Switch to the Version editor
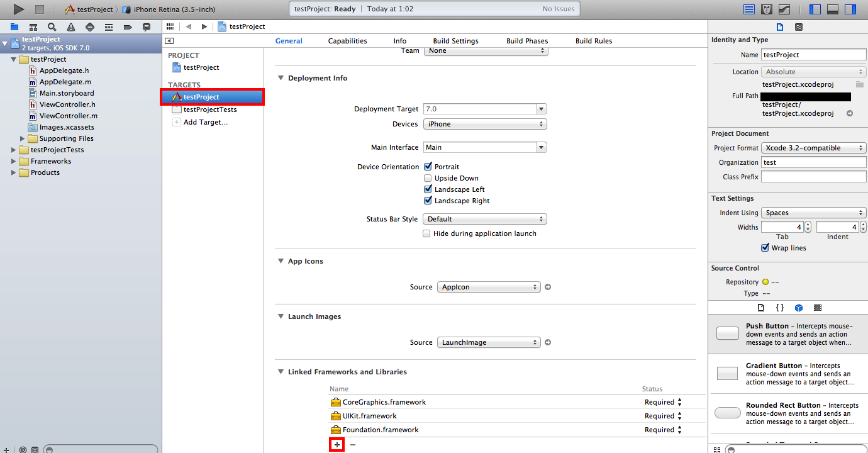Image resolution: width=868 pixels, height=453 pixels. [x=784, y=9]
